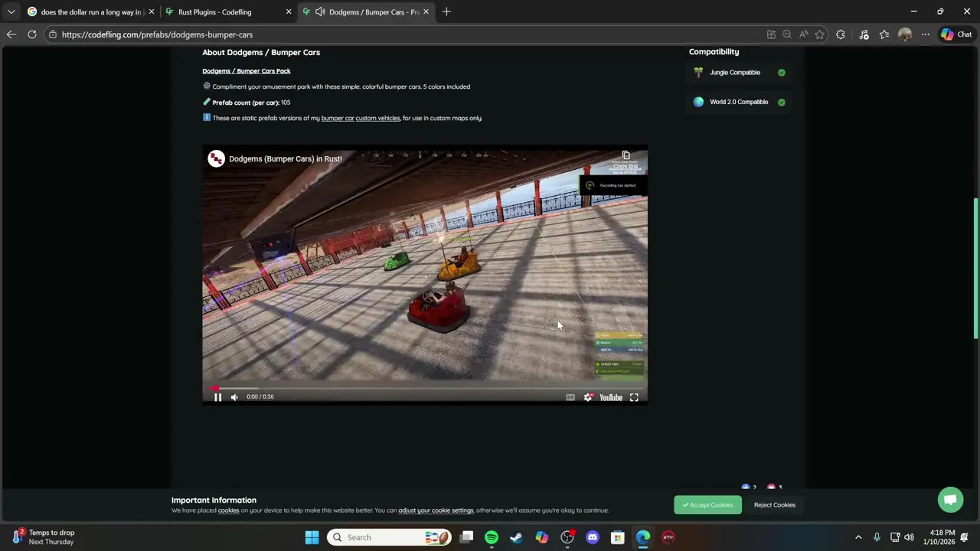980x551 pixels.
Task: Open the favorites list icon
Action: (884, 34)
